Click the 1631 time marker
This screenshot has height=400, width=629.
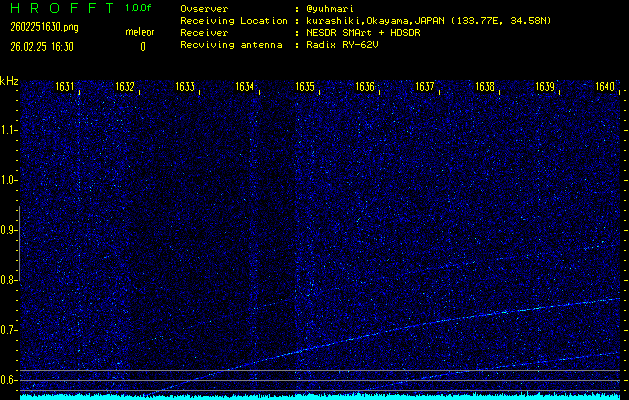click(x=65, y=87)
